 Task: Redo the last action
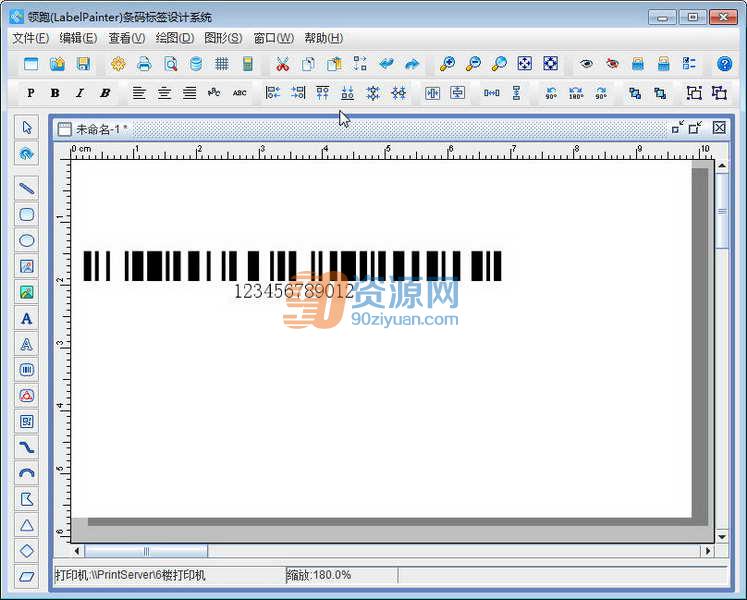coord(412,63)
